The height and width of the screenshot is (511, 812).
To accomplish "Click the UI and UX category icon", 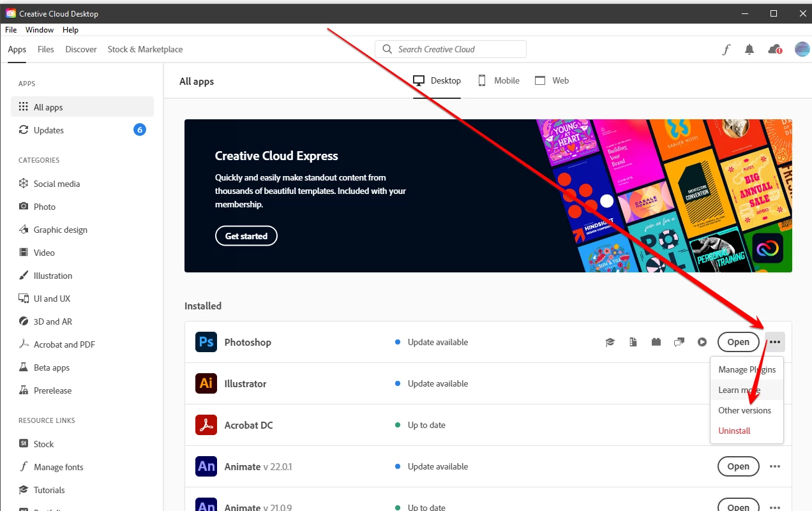I will [x=24, y=299].
